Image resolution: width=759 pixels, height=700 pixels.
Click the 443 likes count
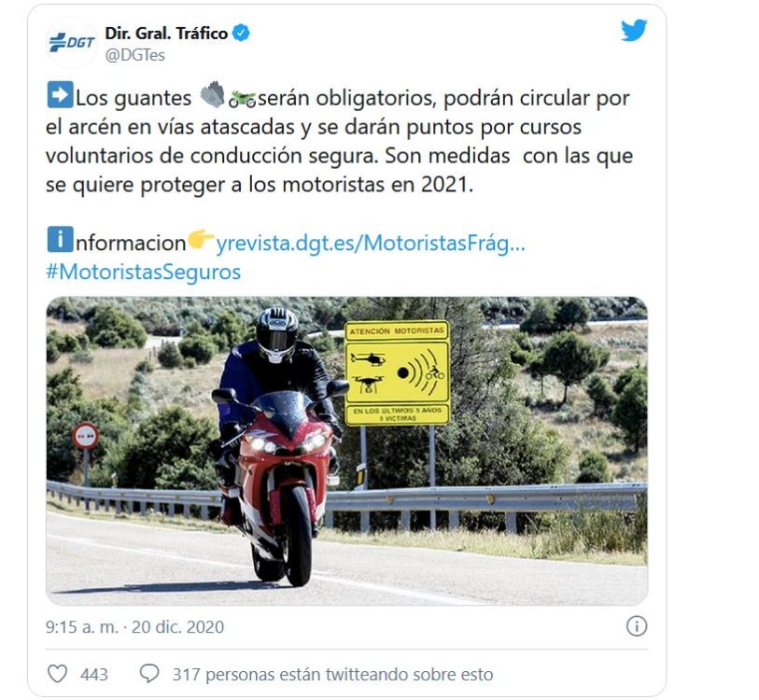point(94,675)
